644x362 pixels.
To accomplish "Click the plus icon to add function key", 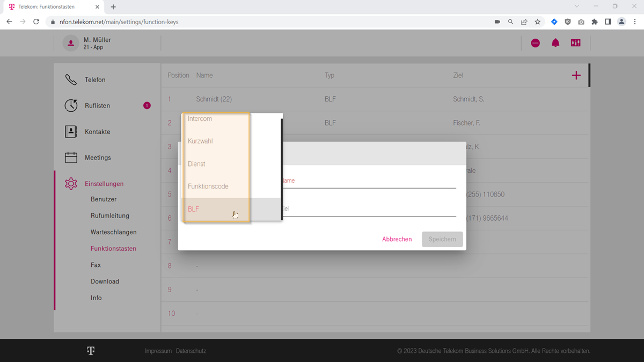I will pos(576,76).
